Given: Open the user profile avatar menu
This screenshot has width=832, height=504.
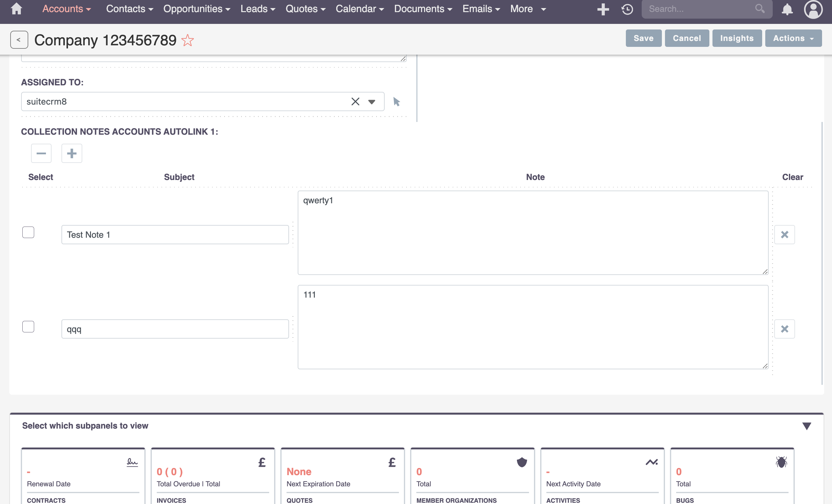Looking at the screenshot, I should (813, 9).
